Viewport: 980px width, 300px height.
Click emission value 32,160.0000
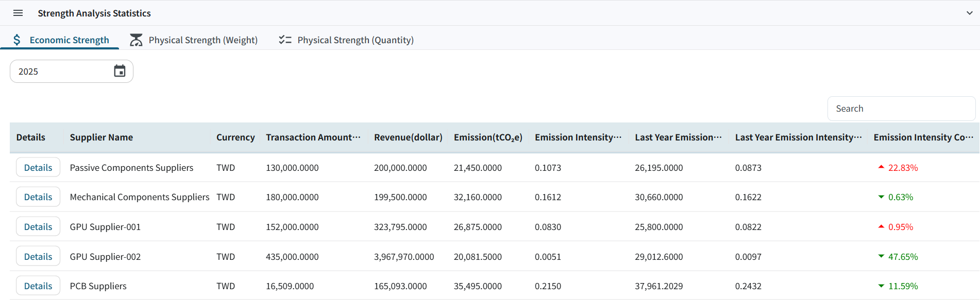point(478,197)
